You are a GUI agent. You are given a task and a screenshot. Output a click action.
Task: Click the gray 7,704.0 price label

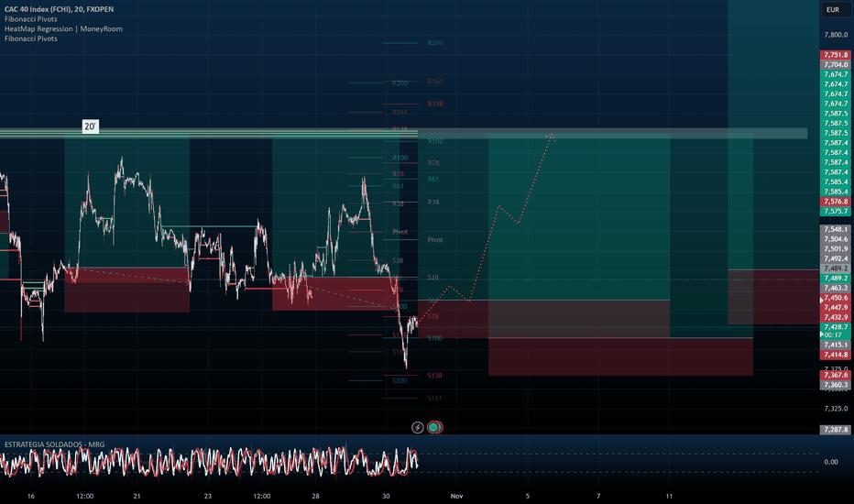(836, 65)
